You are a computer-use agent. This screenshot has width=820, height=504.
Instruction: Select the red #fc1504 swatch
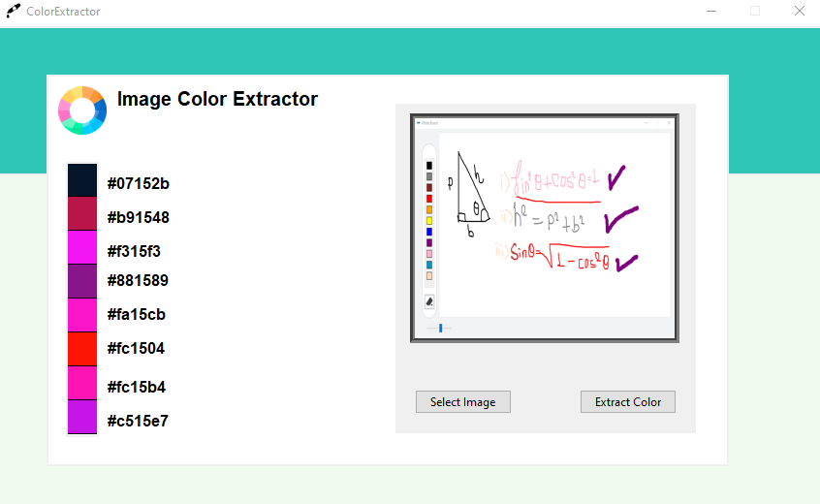pos(82,349)
